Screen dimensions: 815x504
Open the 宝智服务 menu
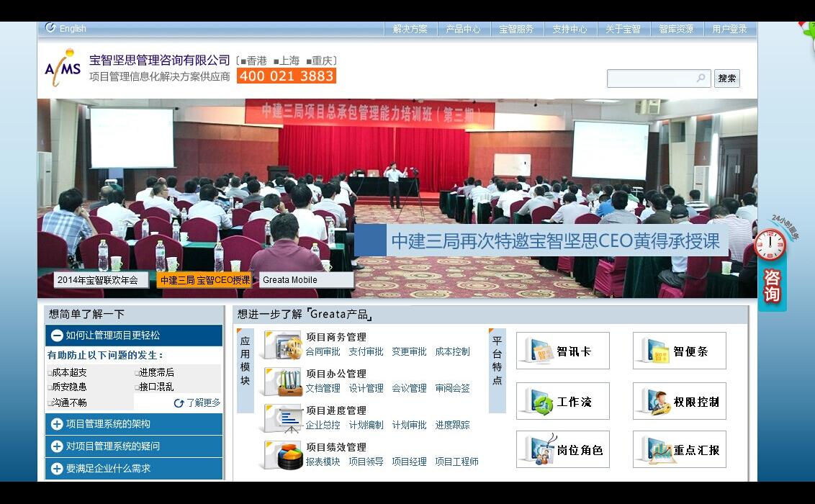(516, 29)
